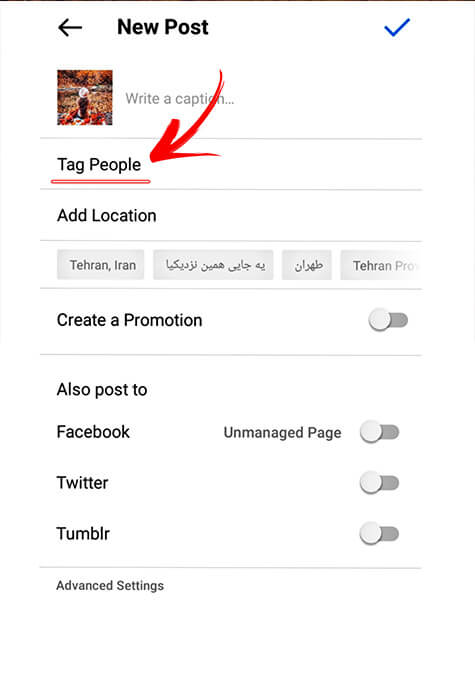This screenshot has height=691, width=475.
Task: Enable the Twitter sharing toggle
Action: point(379,483)
